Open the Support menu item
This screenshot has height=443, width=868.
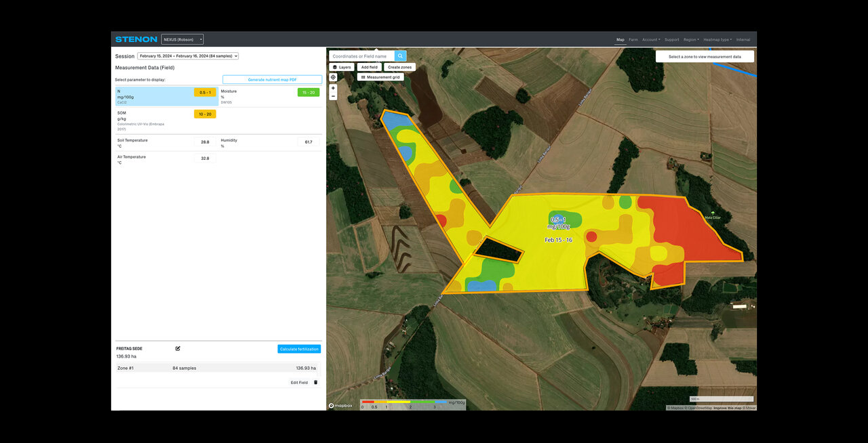pyautogui.click(x=671, y=40)
